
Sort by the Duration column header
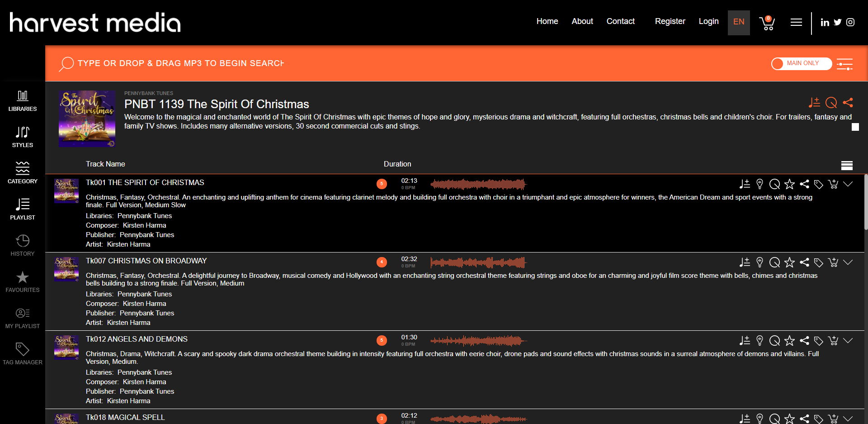(397, 164)
